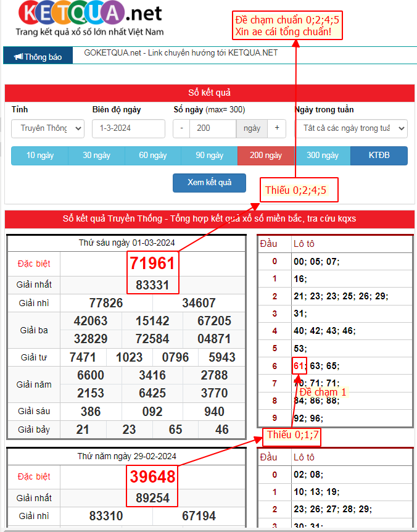Click special prize number 39648
Viewport: 417px width, 532px height.
pos(152,476)
